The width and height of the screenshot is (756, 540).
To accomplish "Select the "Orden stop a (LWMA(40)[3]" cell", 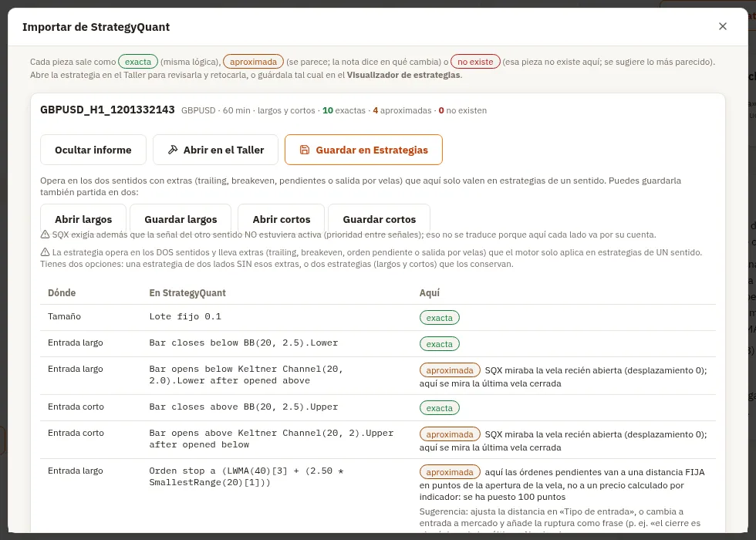I will pyautogui.click(x=246, y=477).
